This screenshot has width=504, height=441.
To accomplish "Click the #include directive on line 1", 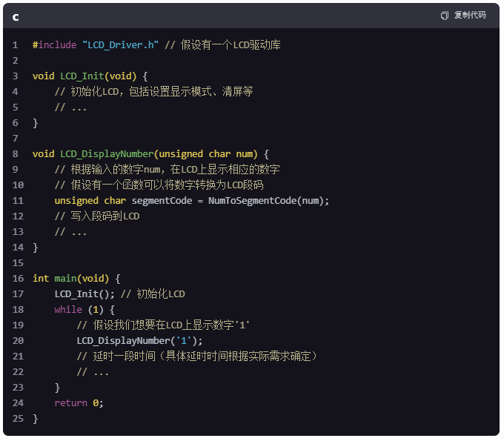I will coord(55,44).
